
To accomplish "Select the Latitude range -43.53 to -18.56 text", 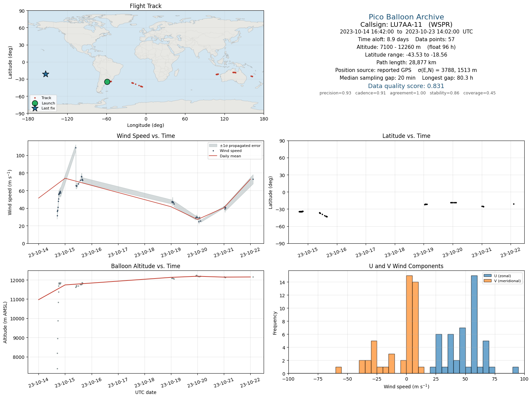I will [406, 55].
